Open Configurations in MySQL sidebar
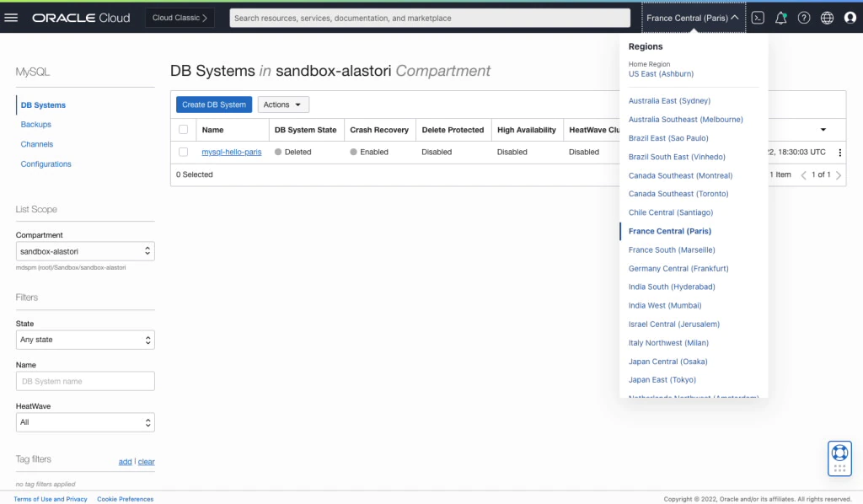The height and width of the screenshot is (504, 863). [x=46, y=164]
